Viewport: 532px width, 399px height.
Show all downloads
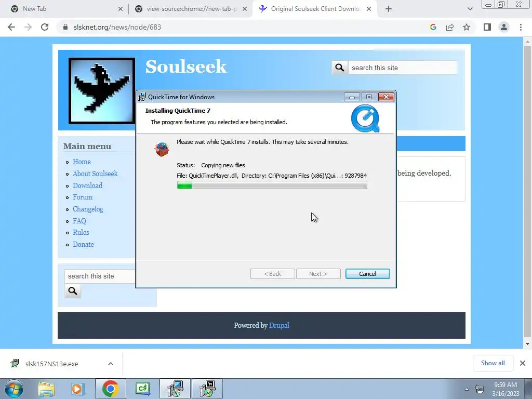493,363
